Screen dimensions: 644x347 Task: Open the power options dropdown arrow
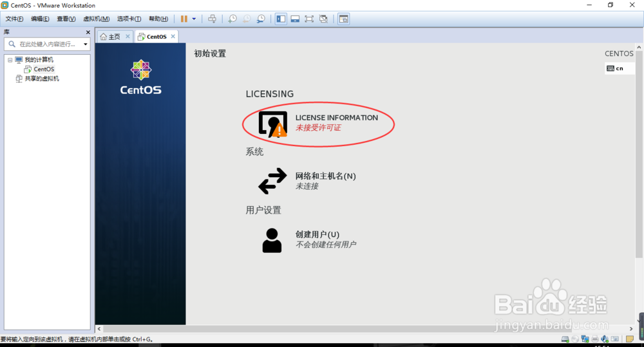click(x=194, y=19)
